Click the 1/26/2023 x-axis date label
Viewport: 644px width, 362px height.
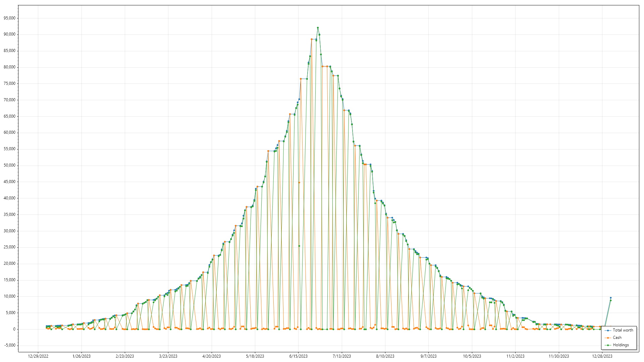pyautogui.click(x=82, y=356)
